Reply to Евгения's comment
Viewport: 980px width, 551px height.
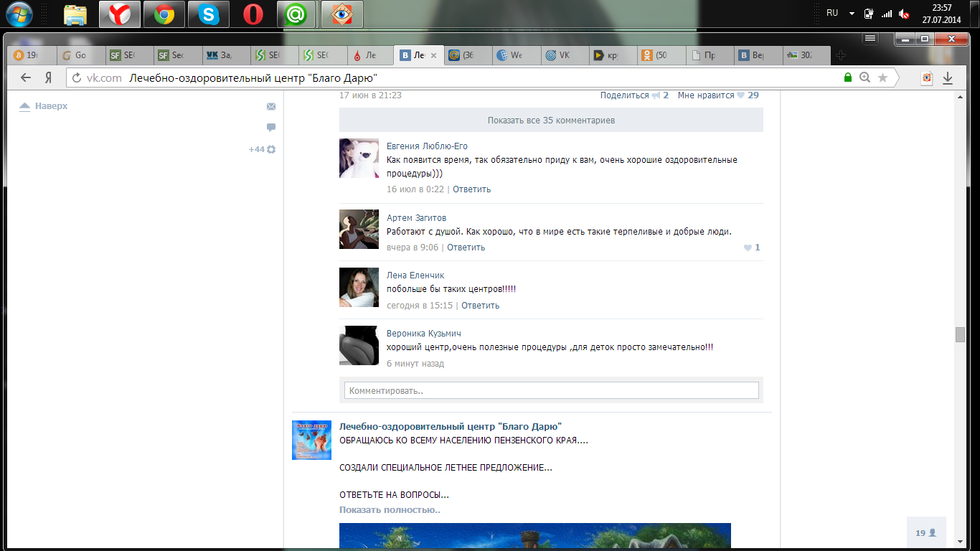click(471, 189)
